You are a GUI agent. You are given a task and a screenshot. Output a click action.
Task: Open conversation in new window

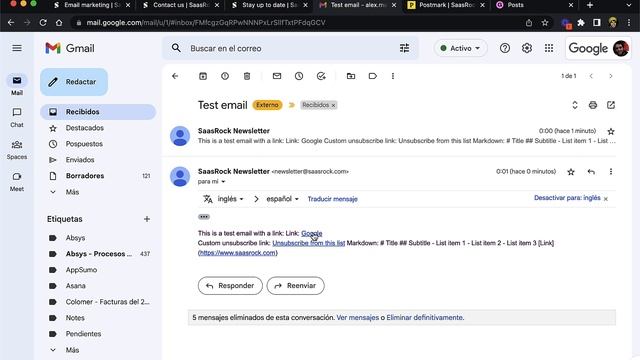[x=611, y=105]
